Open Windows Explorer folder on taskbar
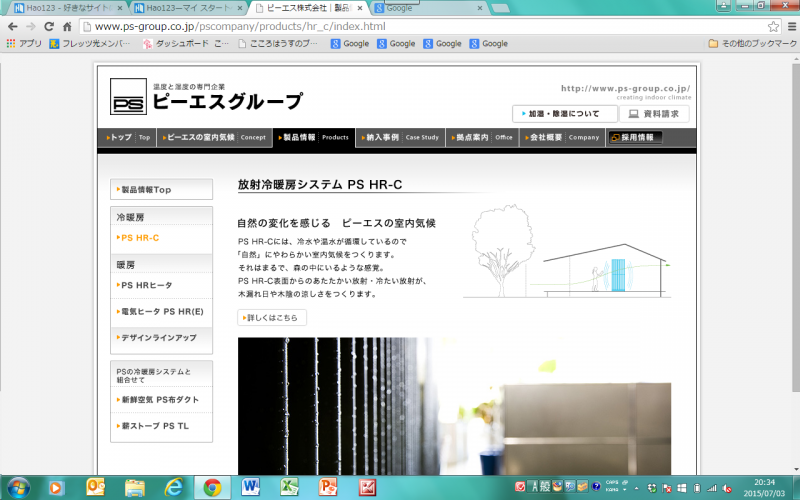This screenshot has height=500, width=800. (135, 488)
